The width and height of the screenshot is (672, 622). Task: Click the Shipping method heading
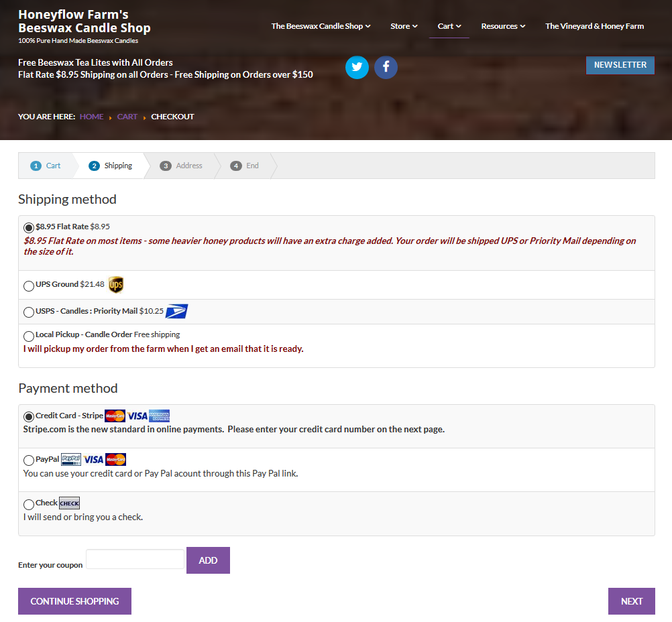(67, 199)
